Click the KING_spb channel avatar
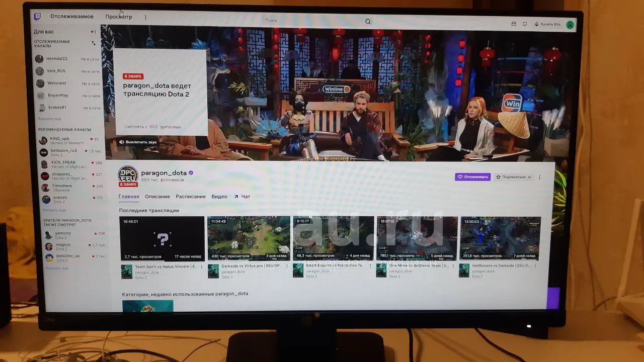The height and width of the screenshot is (362, 644). (43, 140)
